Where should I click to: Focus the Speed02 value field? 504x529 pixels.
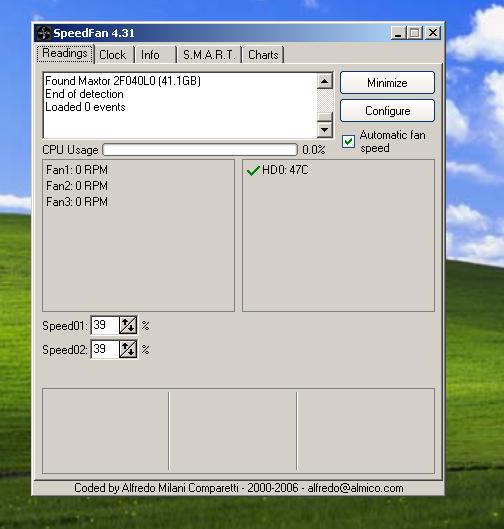tap(105, 349)
